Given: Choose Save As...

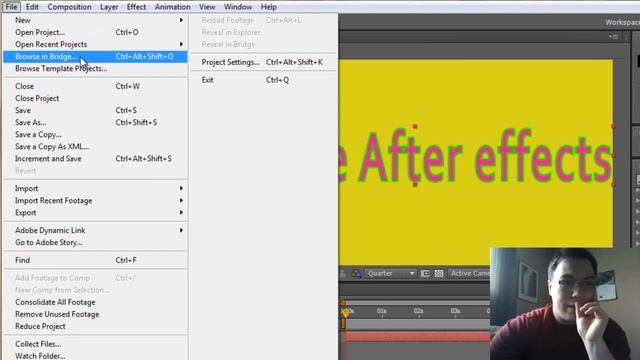Looking at the screenshot, I should 95,122.
